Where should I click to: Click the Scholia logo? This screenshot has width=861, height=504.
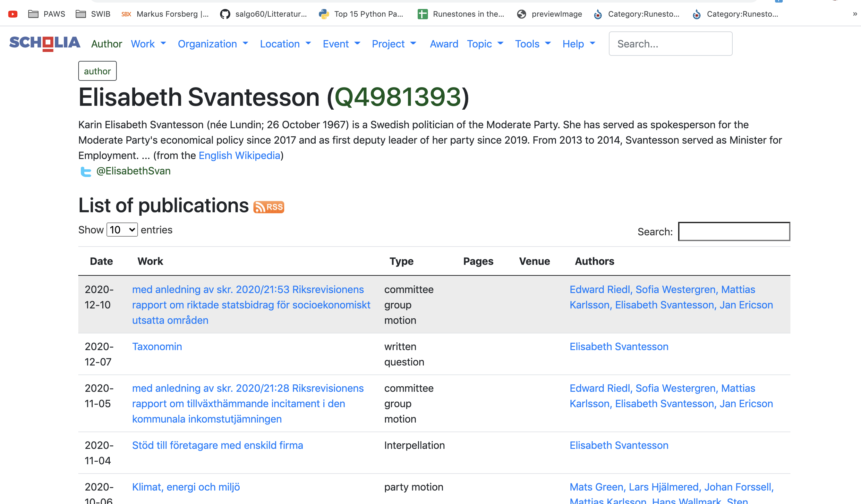[x=45, y=43]
